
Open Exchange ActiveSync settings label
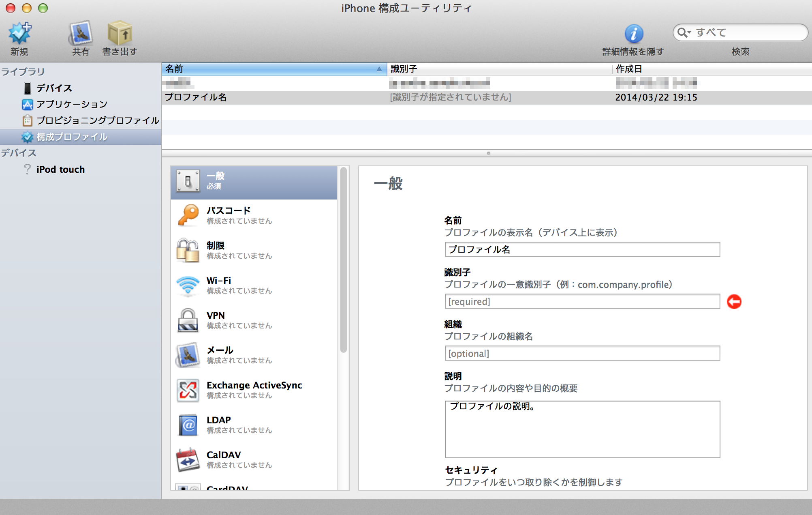(254, 385)
